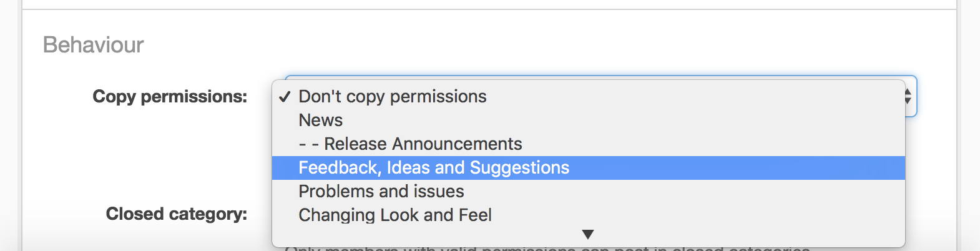Select the "Changing Look and Feel" option
Image resolution: width=980 pixels, height=251 pixels.
click(394, 215)
